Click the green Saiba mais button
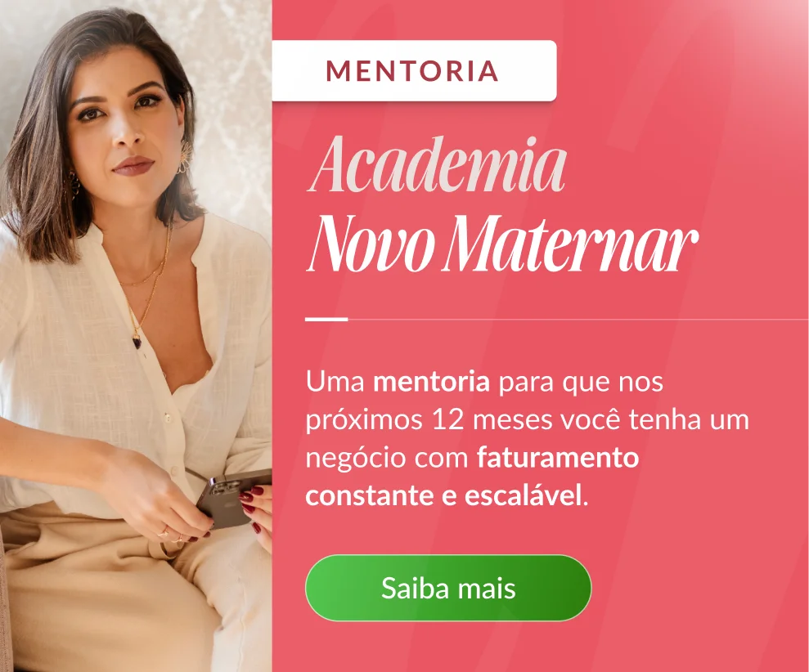This screenshot has width=809, height=672. [x=448, y=588]
